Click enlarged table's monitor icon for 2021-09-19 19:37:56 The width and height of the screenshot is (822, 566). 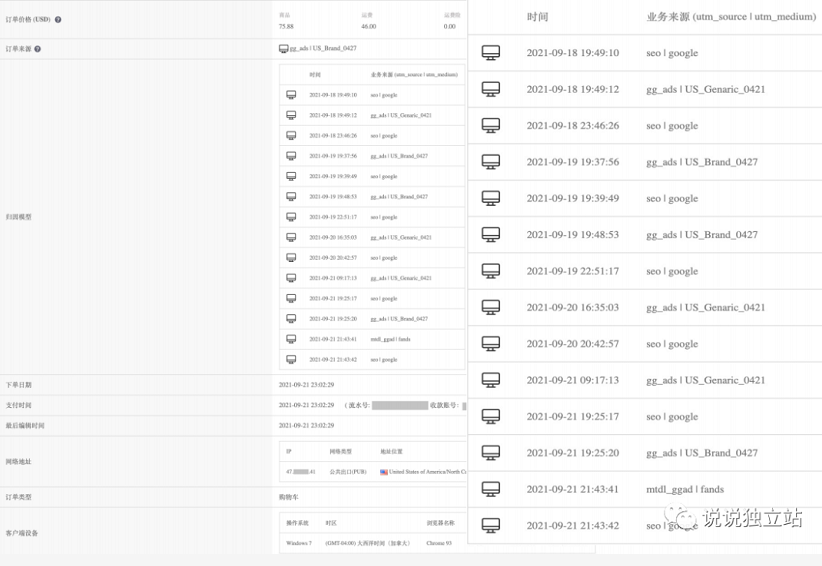(x=490, y=162)
